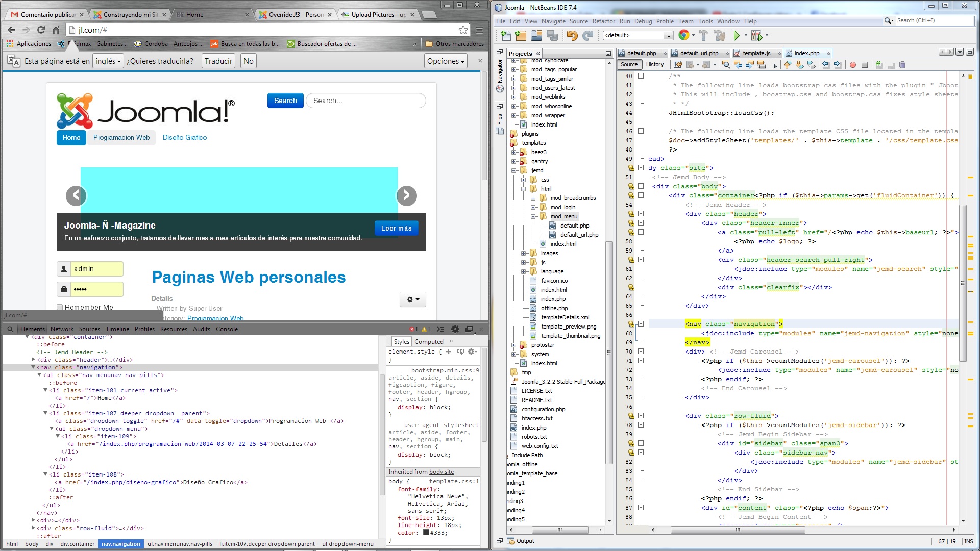
Task: Click the Shift Line Right icon
Action: coord(838,65)
